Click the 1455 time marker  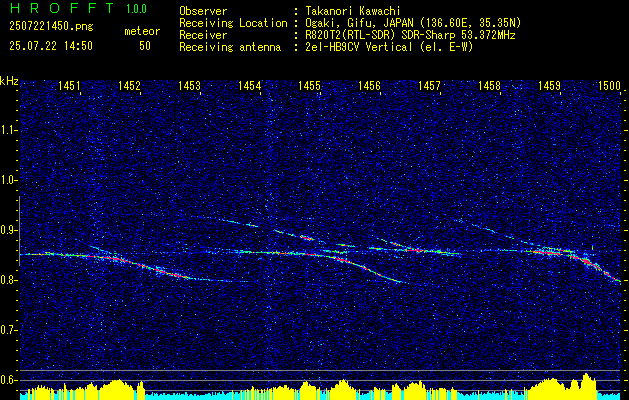(310, 85)
